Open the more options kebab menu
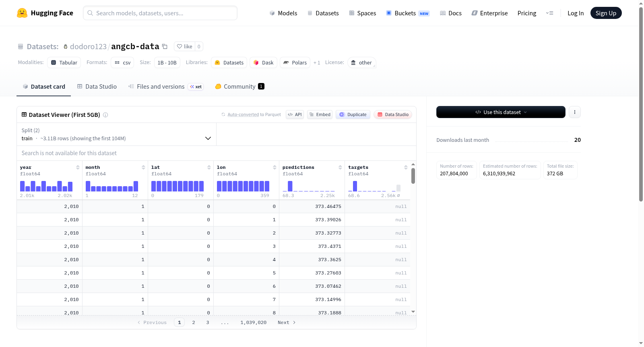 [x=575, y=112]
